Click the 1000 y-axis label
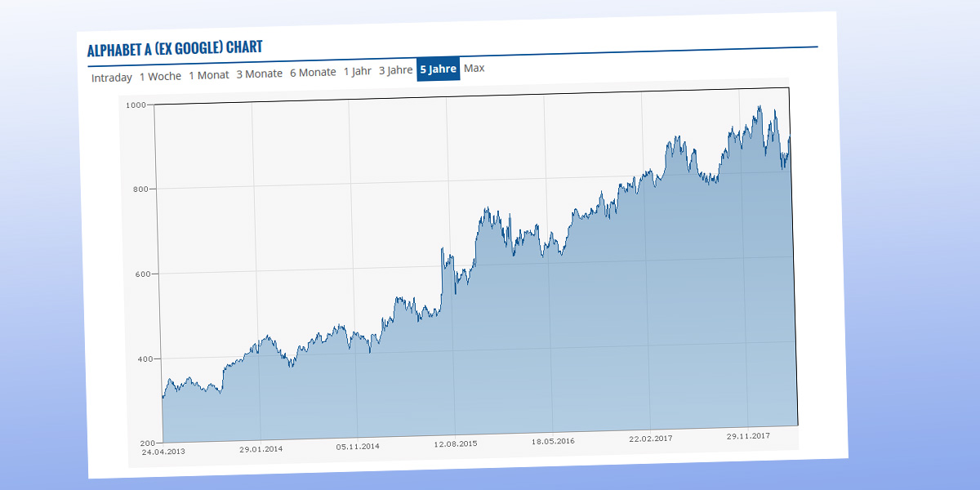Viewport: 980px width, 490px height. coord(136,105)
